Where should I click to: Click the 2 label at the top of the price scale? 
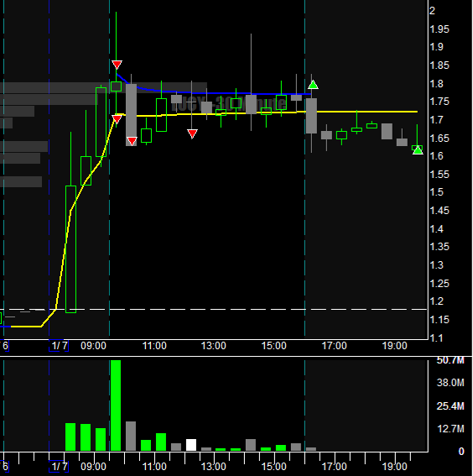click(433, 11)
